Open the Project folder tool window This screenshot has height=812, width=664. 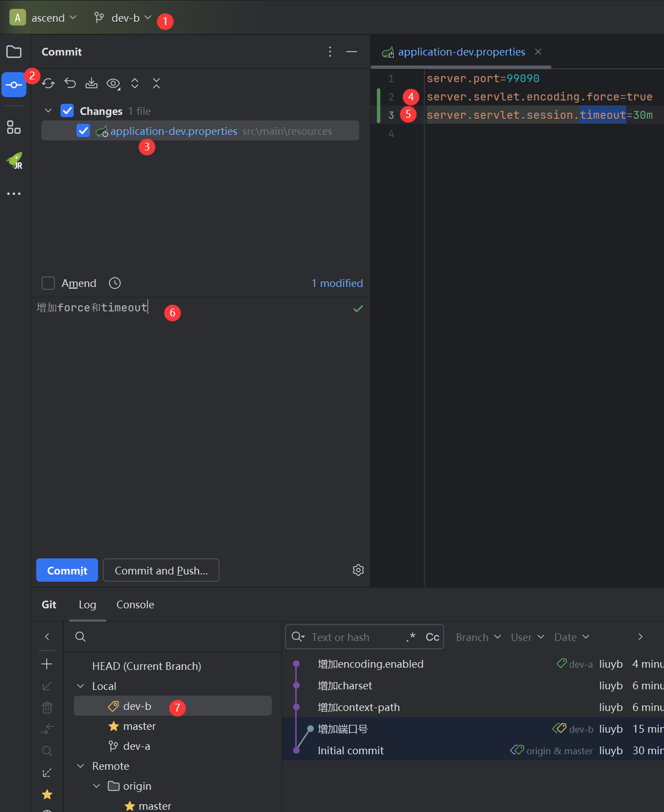tap(14, 52)
